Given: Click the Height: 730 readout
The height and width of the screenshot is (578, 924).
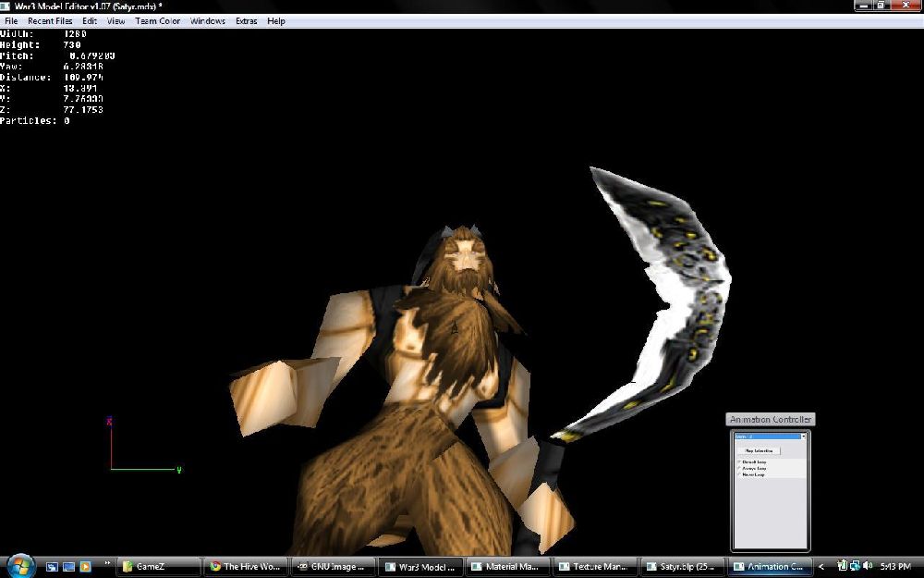Looking at the screenshot, I should click(40, 44).
